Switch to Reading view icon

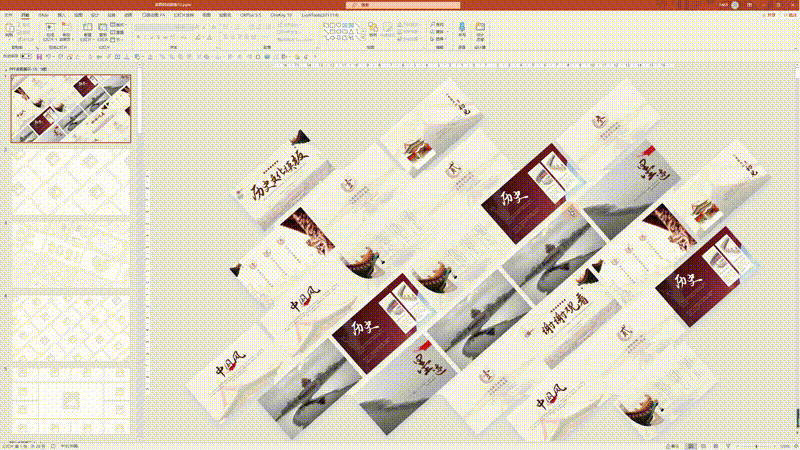point(716,446)
